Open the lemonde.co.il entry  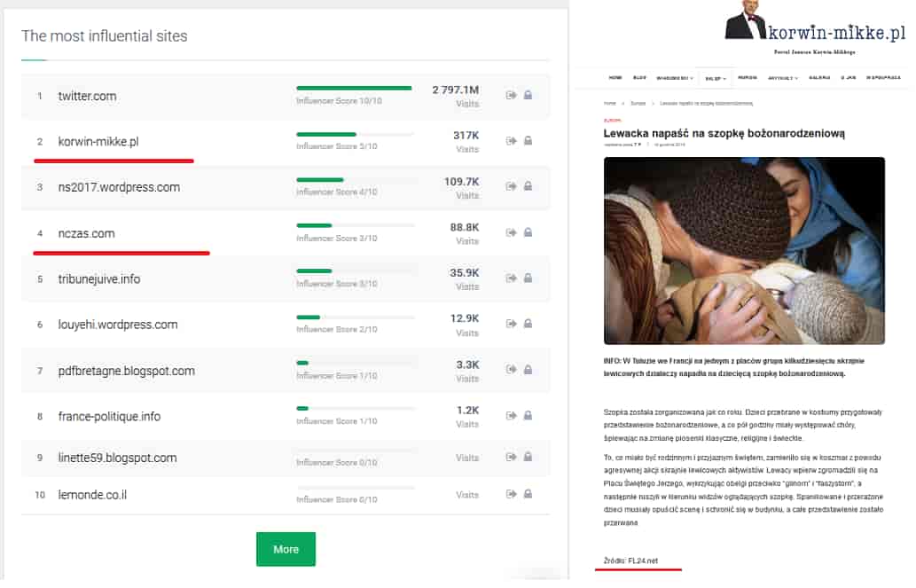pos(92,495)
